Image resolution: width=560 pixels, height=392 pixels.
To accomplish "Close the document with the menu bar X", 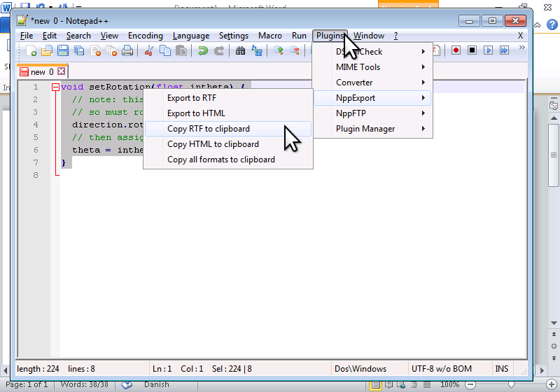I will coord(520,36).
